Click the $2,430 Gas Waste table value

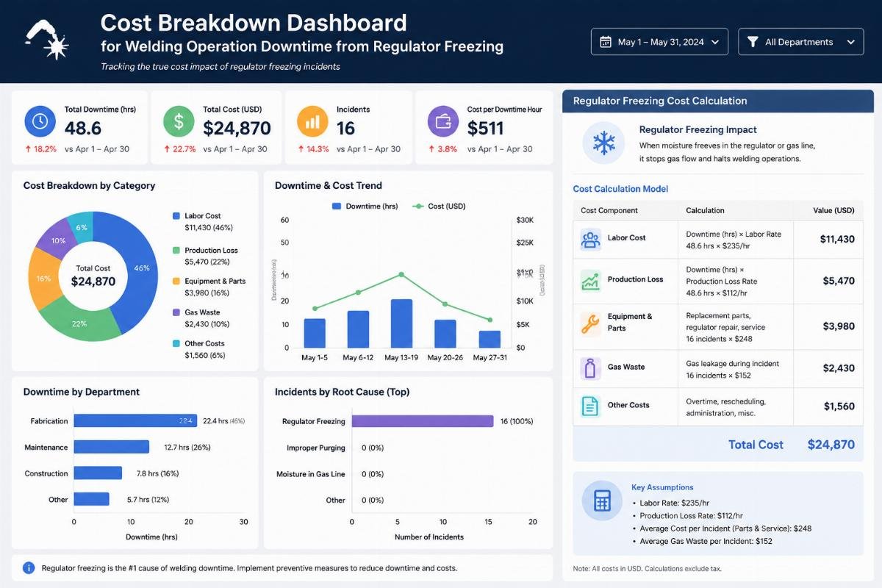pos(839,368)
